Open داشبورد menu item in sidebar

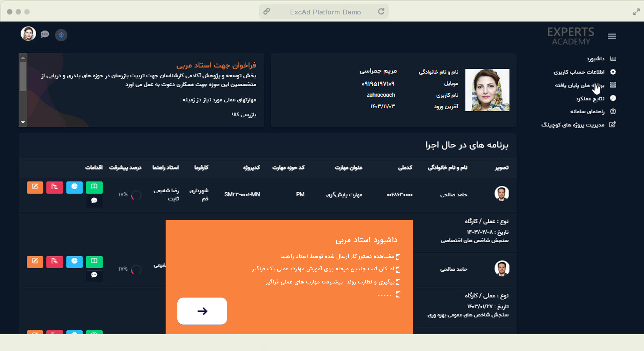click(x=595, y=59)
